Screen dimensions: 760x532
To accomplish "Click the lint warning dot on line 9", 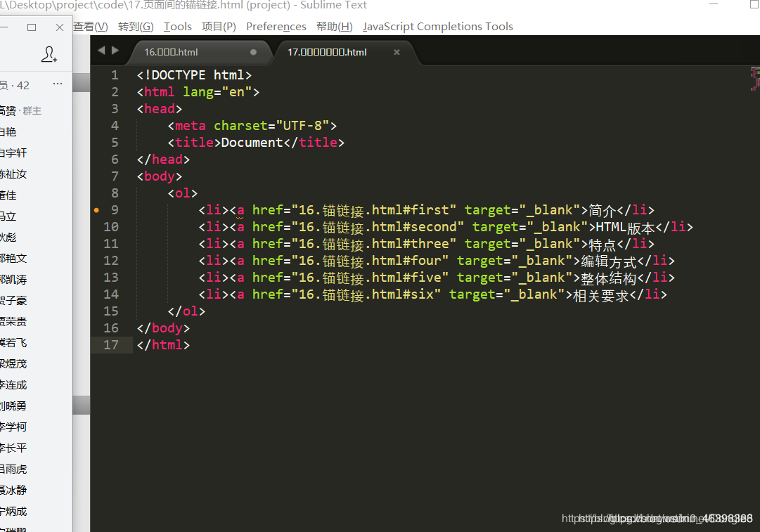I will point(96,210).
